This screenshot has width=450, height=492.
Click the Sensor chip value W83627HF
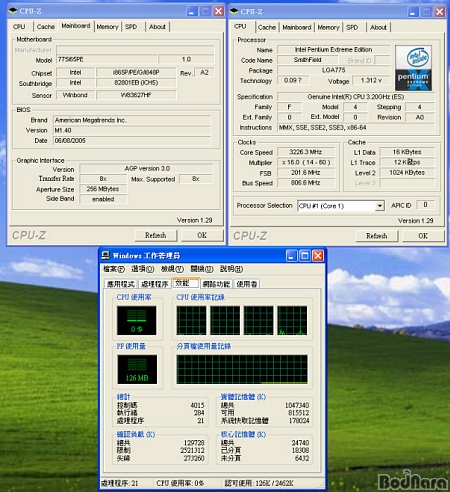136,95
